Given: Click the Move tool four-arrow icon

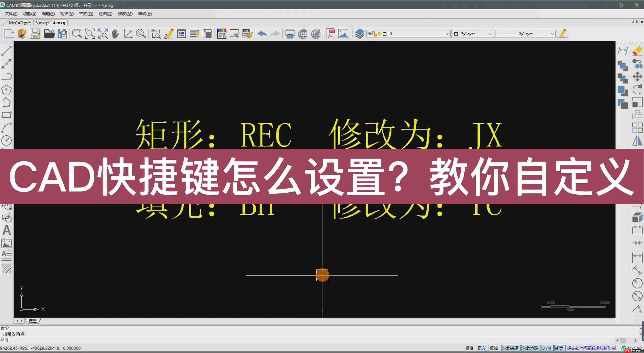Looking at the screenshot, I should coord(637,76).
